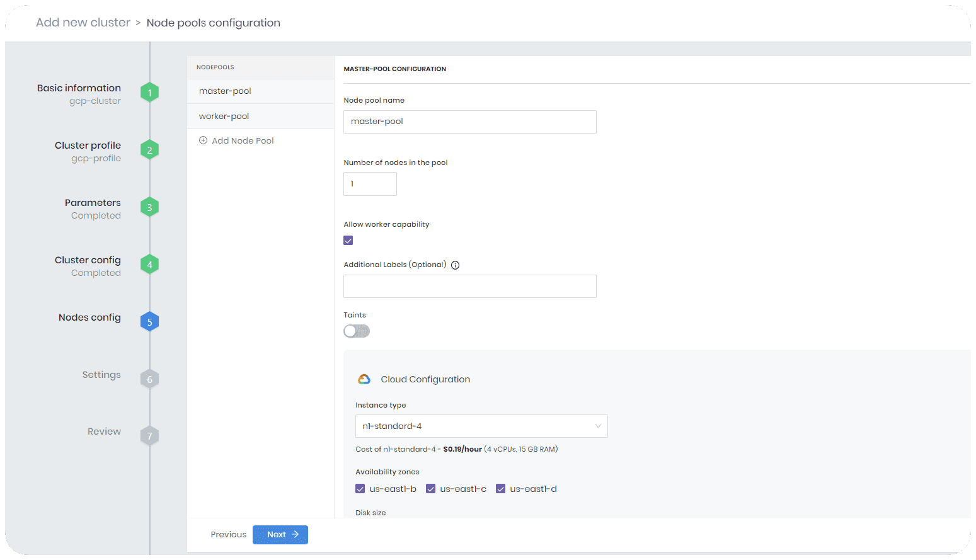Click the Next button
The height and width of the screenshot is (560, 976).
280,535
